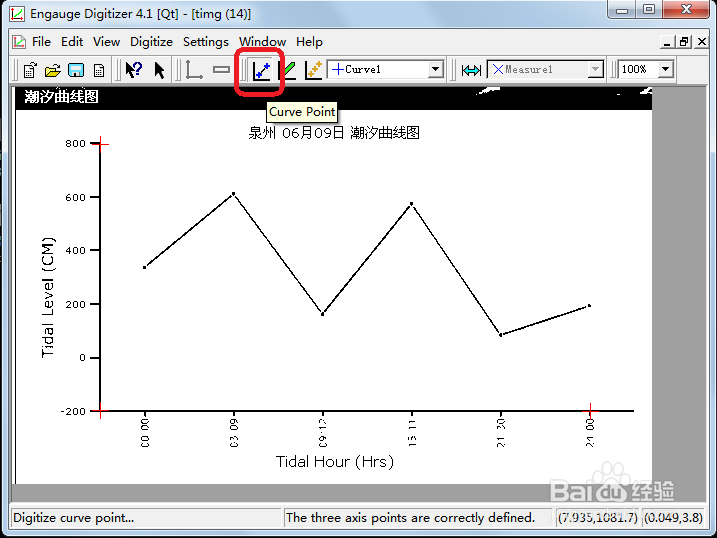
Task: Open the 100% zoom level dropdown
Action: tap(665, 69)
